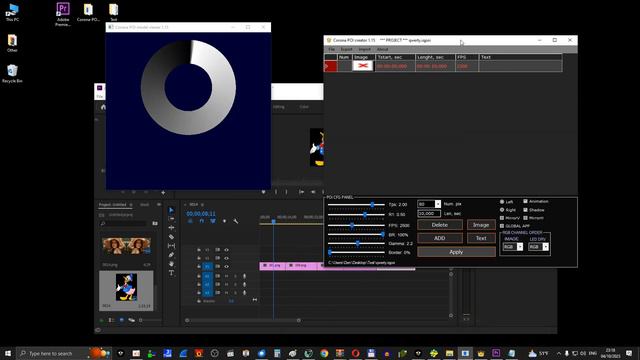640x360 pixels.
Task: Select the Selection tool in Premiere
Action: tap(171, 210)
